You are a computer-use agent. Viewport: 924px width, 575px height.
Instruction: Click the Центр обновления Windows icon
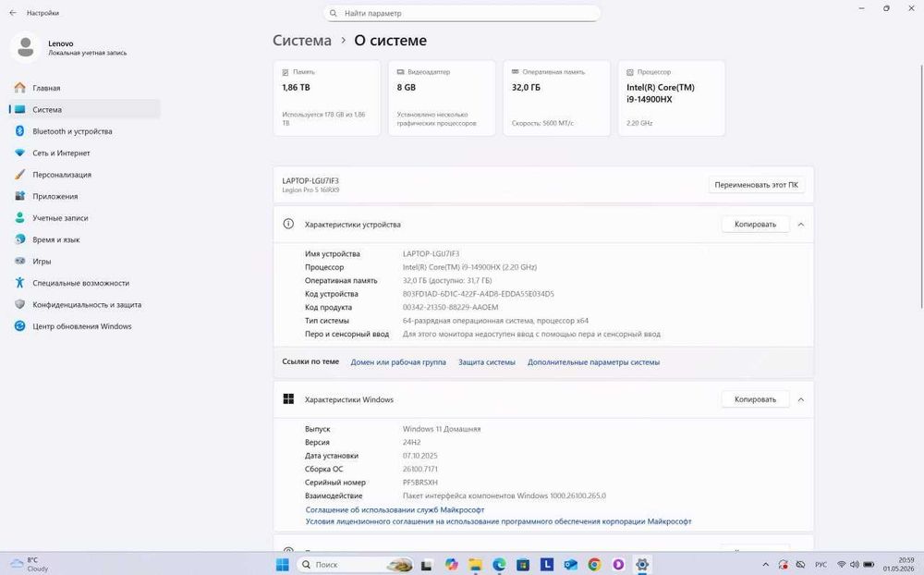(20, 326)
